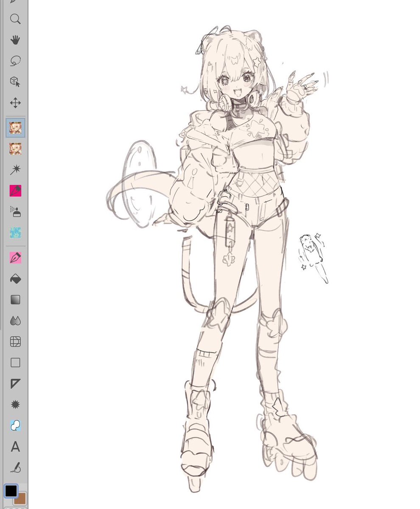Select the Hand pan tool

tap(15, 40)
